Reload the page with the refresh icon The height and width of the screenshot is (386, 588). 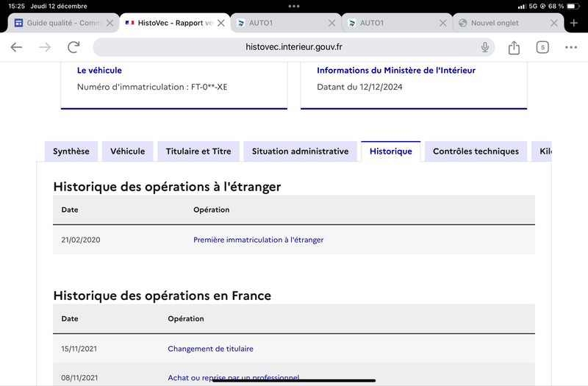click(73, 47)
